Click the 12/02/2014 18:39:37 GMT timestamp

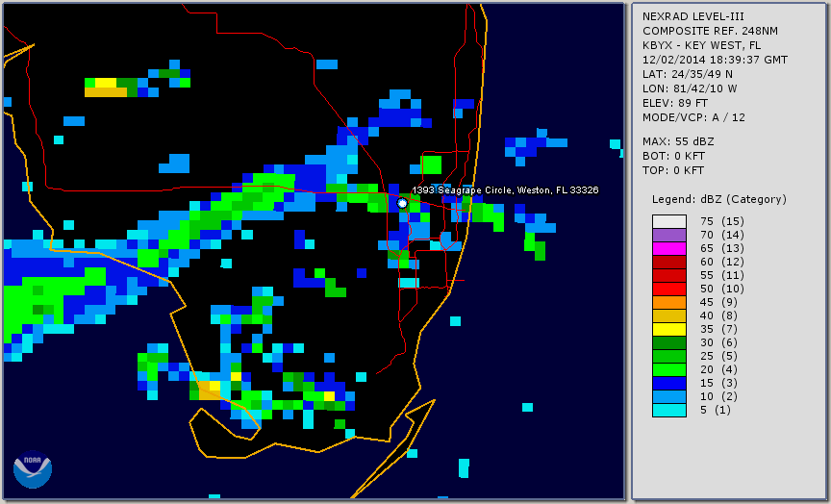click(715, 60)
